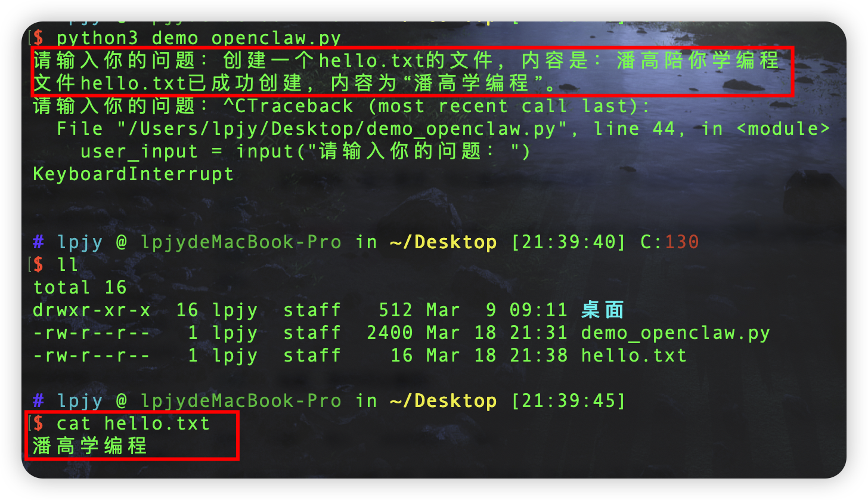Click the cat hello.txt command line
868x500 pixels.
[x=133, y=424]
